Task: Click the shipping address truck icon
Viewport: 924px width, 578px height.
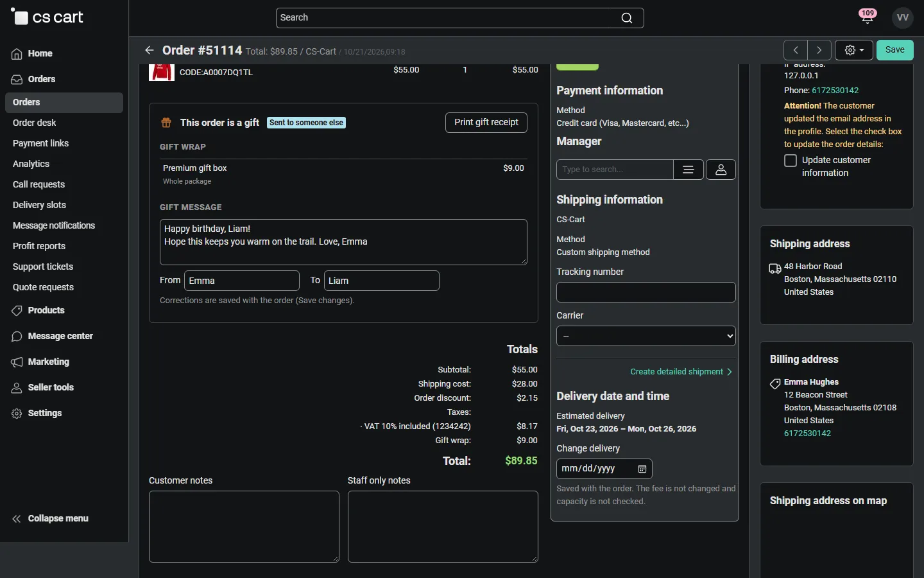Action: pos(775,268)
